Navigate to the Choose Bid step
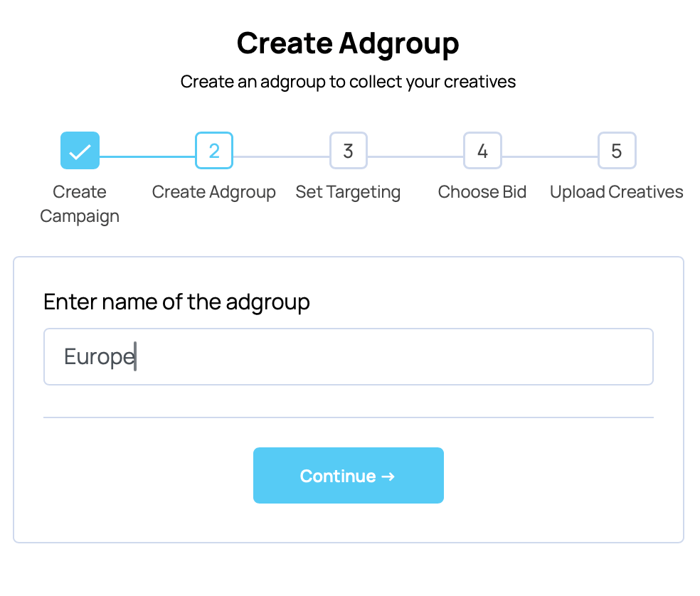 [x=482, y=191]
